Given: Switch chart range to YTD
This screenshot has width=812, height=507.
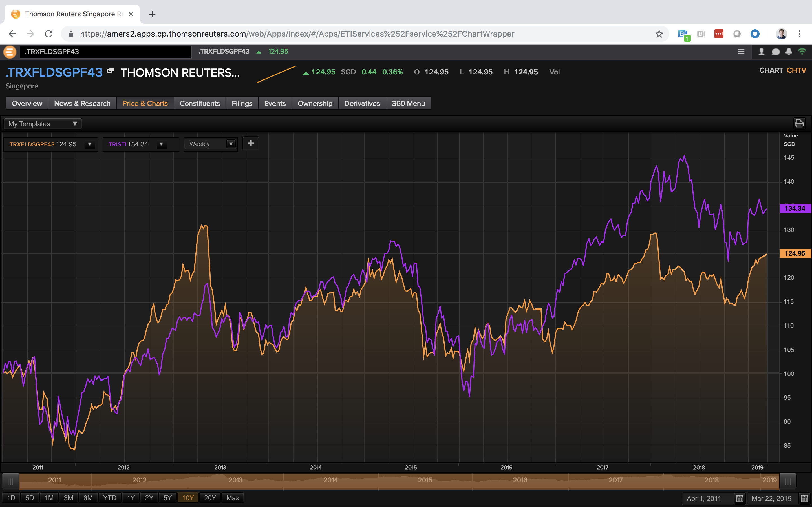Looking at the screenshot, I should [109, 498].
